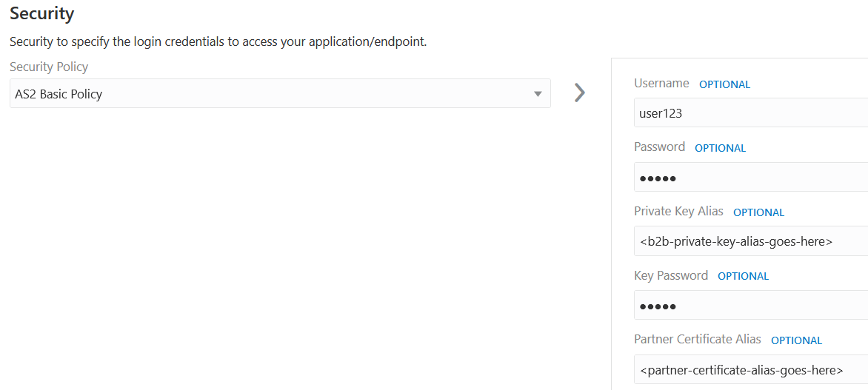868x390 pixels.
Task: Click OPTIONAL tag beside Private Key Alias
Action: click(x=758, y=212)
